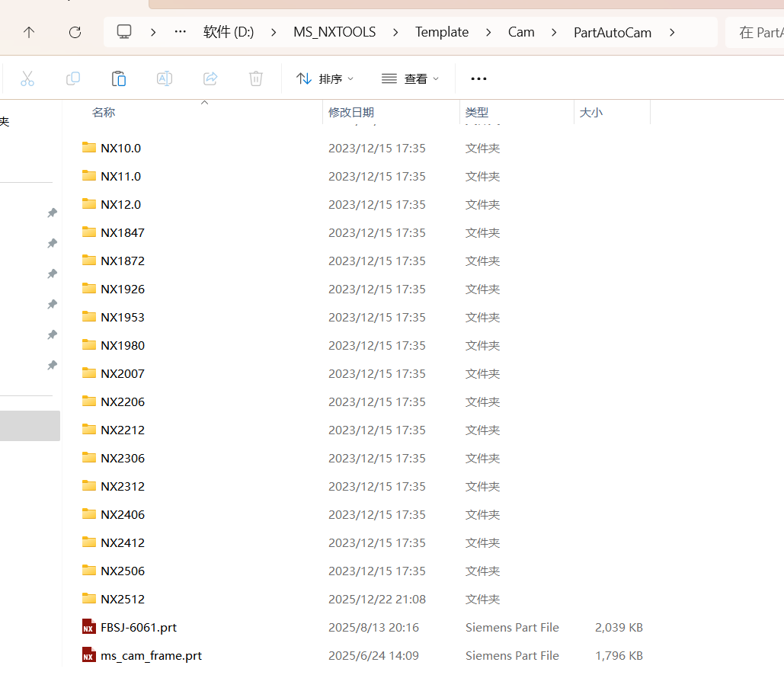Click the Cut scissors icon
The width and height of the screenshot is (784, 675).
point(27,78)
